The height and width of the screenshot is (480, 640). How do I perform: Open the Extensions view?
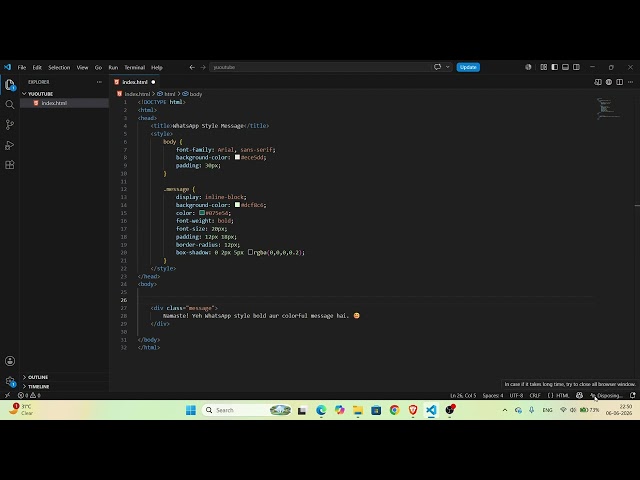[x=10, y=164]
